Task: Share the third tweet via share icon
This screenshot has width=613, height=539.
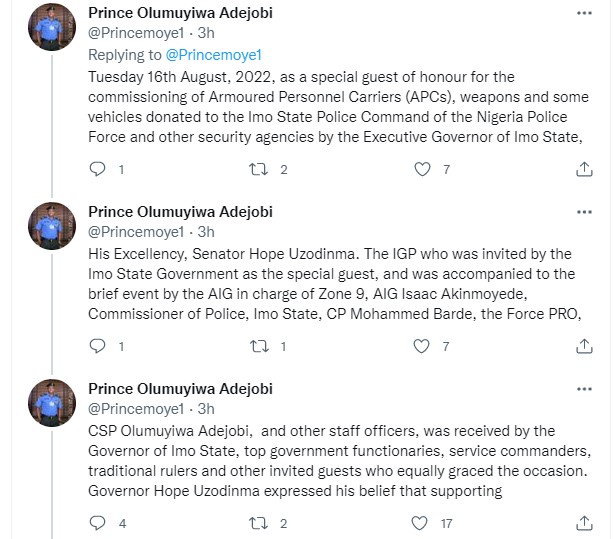Action: [x=584, y=523]
